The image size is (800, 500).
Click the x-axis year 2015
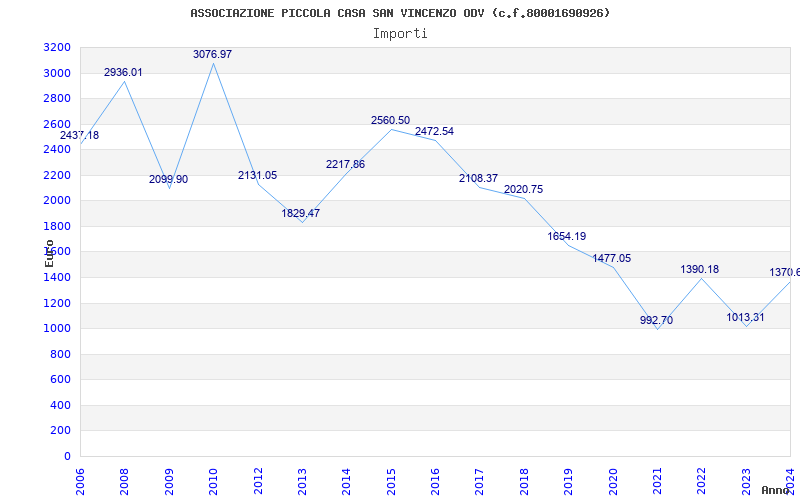[391, 481]
